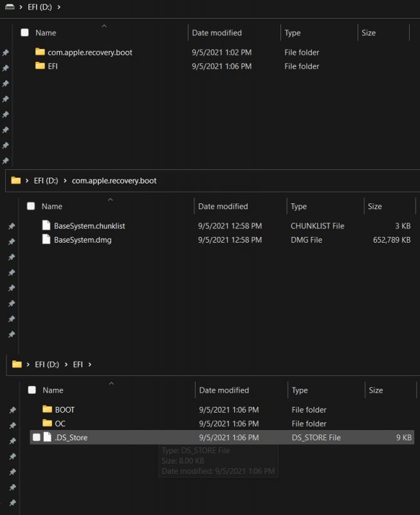Click the drive icon beside EFI (D:)
Viewport: 420px width, 515px height.
click(x=10, y=6)
